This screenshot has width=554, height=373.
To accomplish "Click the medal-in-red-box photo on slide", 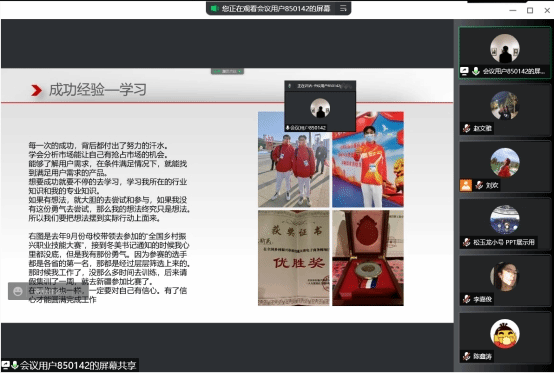I will coord(368,258).
